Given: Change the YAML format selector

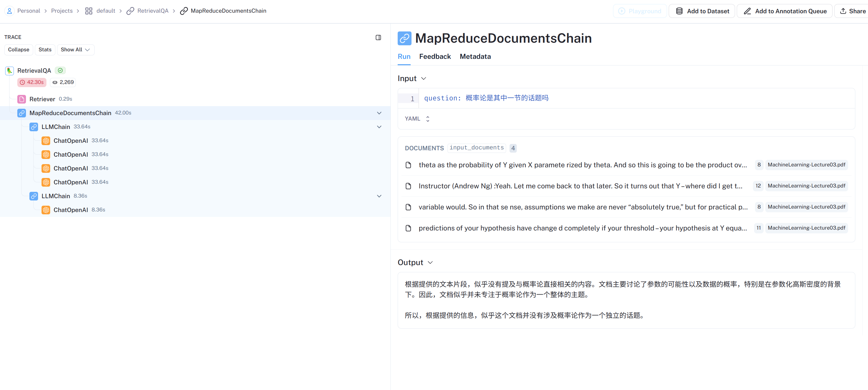Looking at the screenshot, I should 417,119.
